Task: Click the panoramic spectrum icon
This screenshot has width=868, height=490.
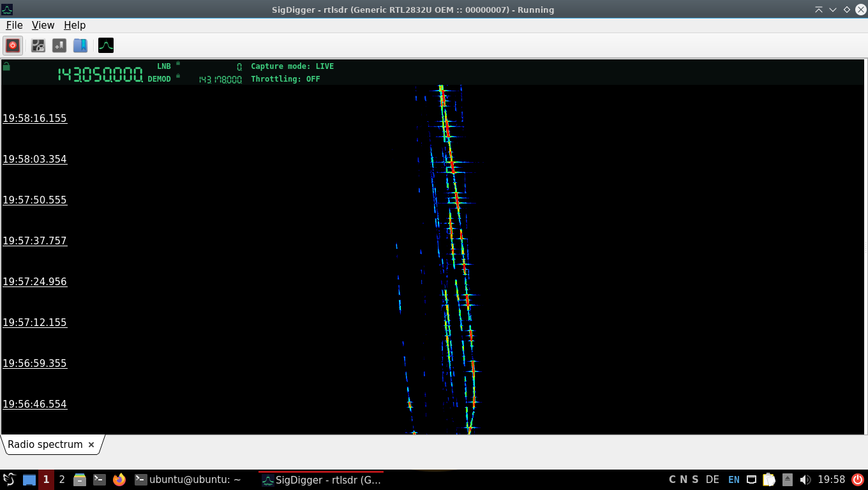Action: pyautogui.click(x=106, y=45)
